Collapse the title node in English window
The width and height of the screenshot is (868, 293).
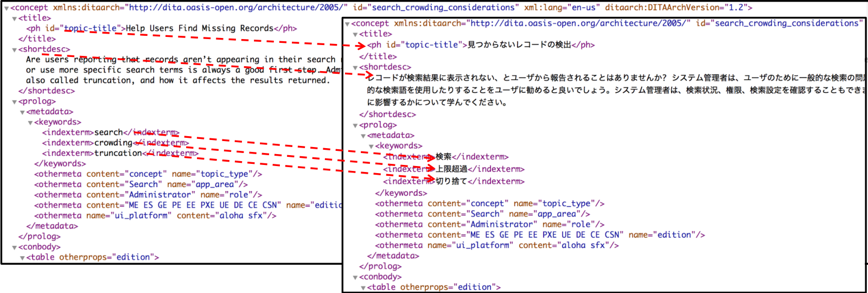15,18
